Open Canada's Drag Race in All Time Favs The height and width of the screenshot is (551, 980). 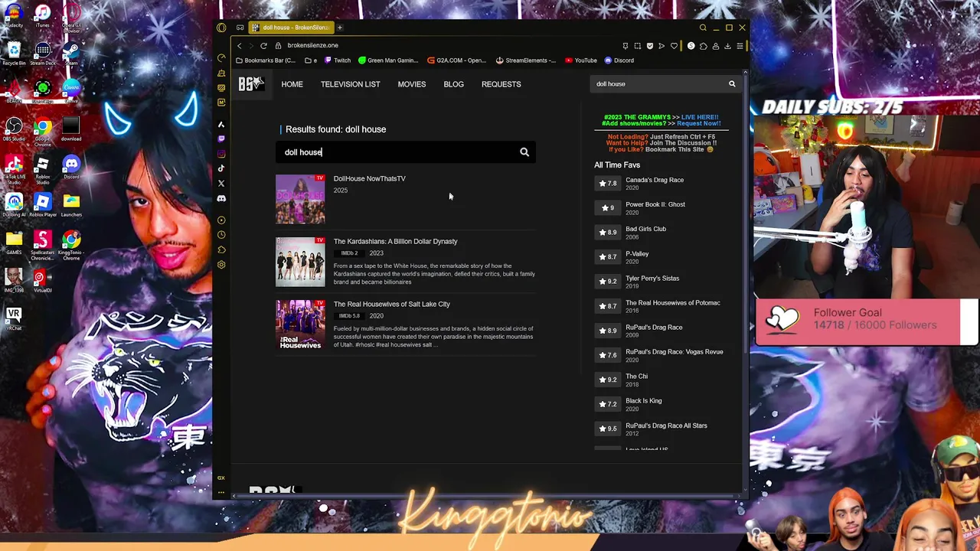[655, 180]
